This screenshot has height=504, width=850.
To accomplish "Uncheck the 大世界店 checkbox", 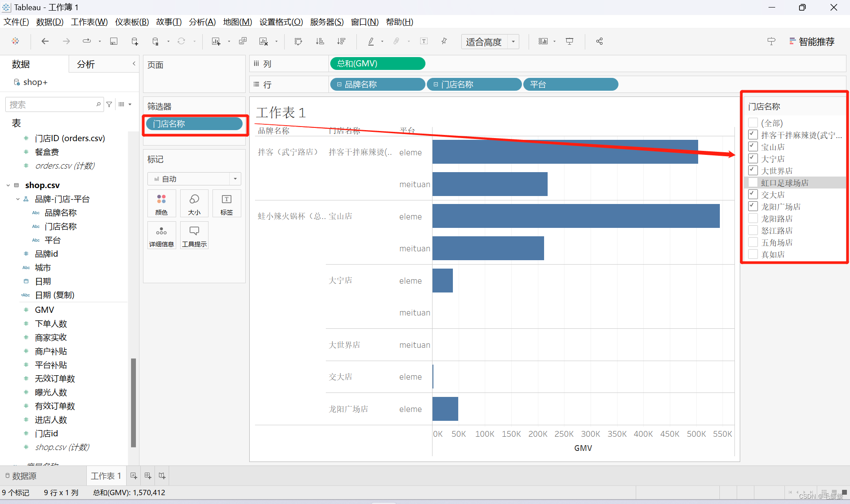I will tap(753, 170).
